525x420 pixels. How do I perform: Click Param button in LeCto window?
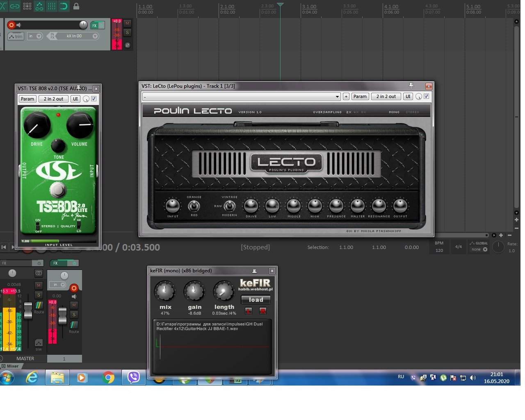[x=360, y=96]
